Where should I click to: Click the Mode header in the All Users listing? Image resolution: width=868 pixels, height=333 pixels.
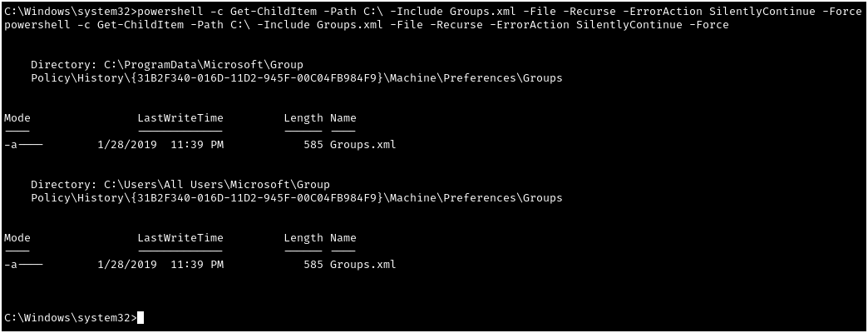[x=17, y=237]
